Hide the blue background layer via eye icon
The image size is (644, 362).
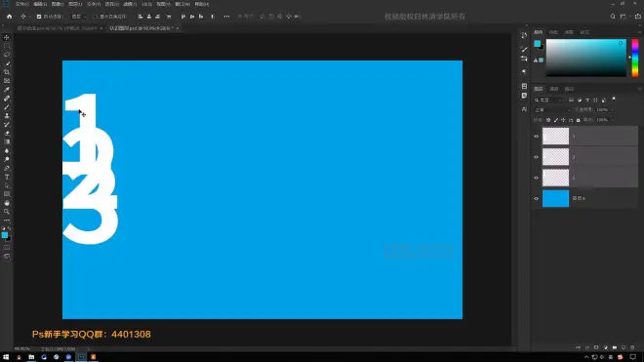point(536,198)
